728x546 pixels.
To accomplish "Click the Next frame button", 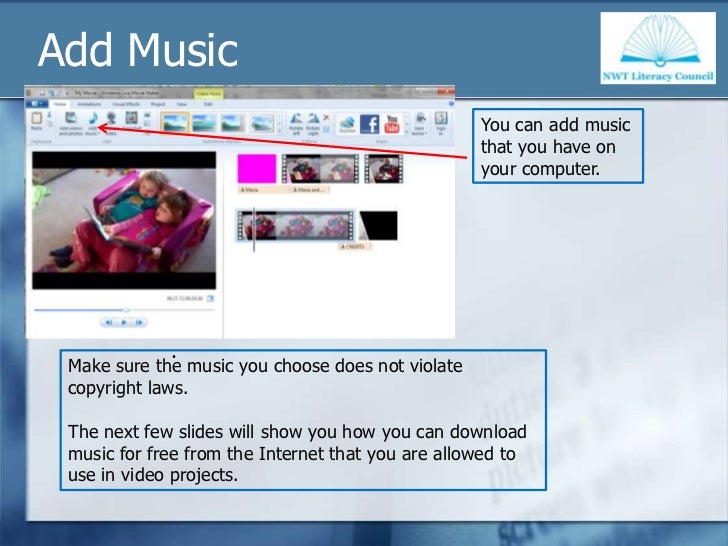I will pyautogui.click(x=139, y=322).
